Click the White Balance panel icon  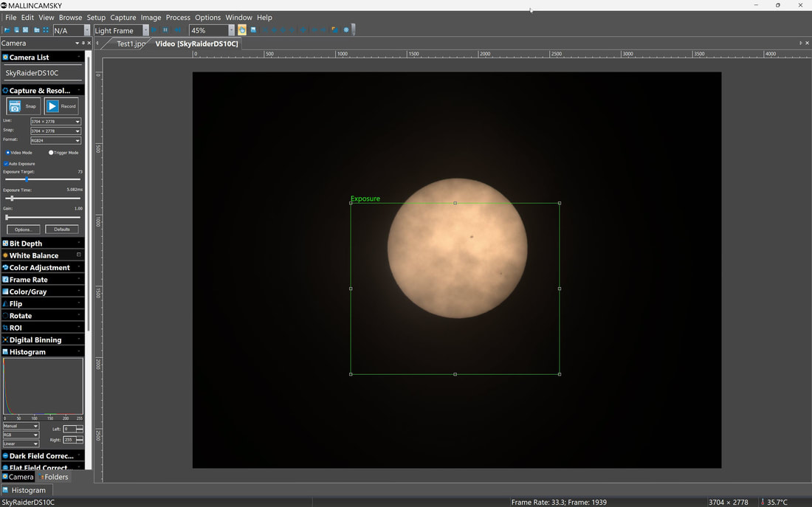point(5,255)
